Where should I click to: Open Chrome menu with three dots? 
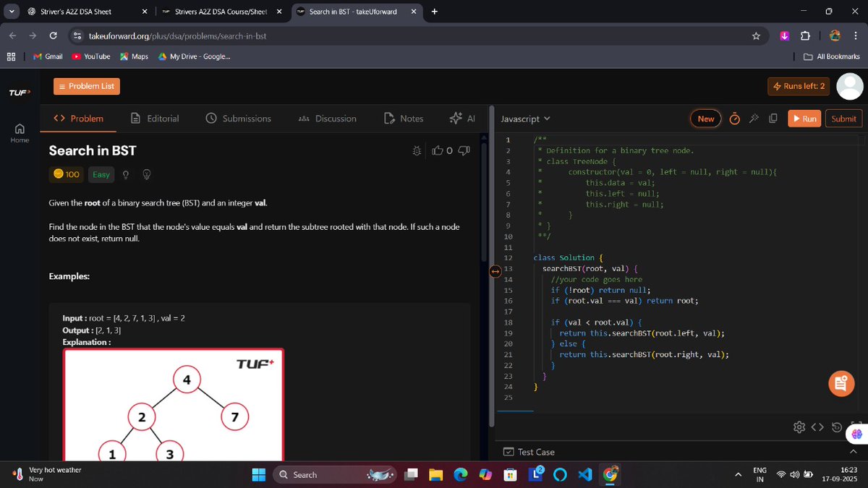pos(856,36)
